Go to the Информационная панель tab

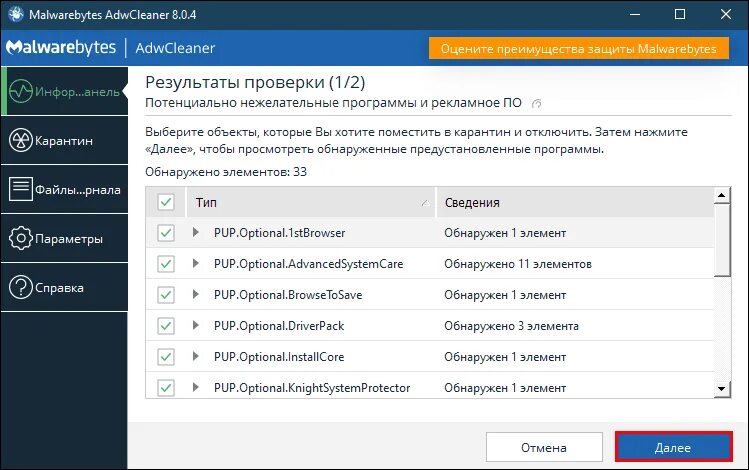click(x=64, y=91)
